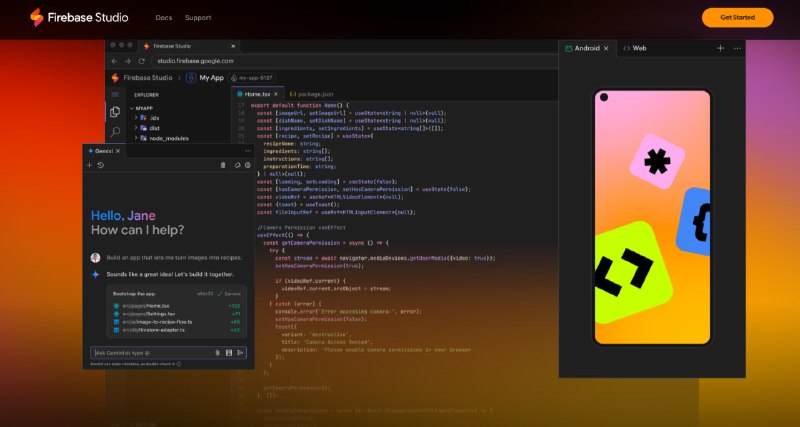Send the Gemini message with arrow icon
This screenshot has width=800, height=427.
click(x=240, y=353)
